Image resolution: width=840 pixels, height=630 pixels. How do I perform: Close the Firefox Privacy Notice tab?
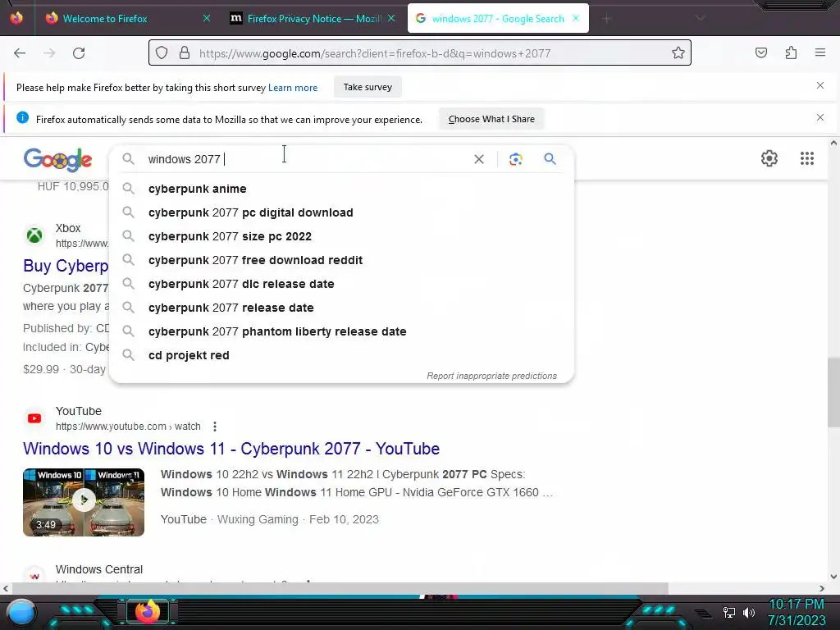(x=391, y=18)
